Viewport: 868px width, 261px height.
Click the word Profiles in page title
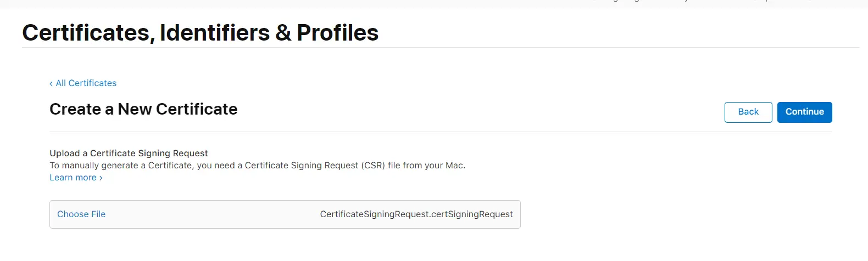[337, 33]
